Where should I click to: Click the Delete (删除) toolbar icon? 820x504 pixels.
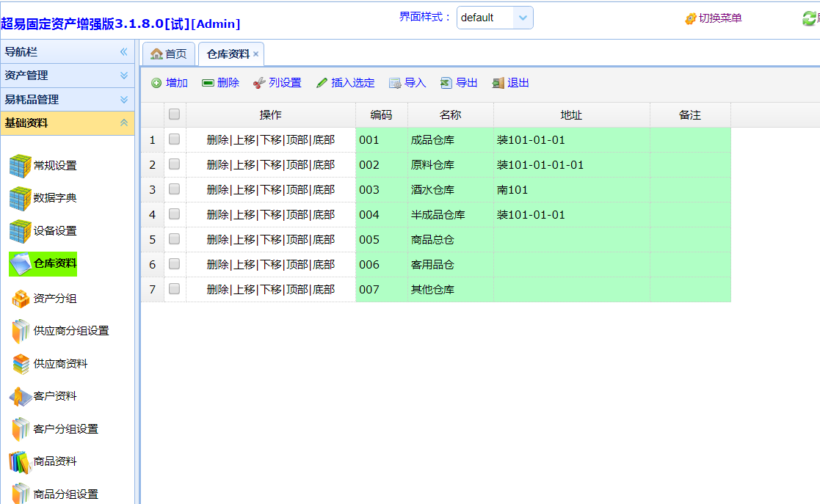[208, 84]
